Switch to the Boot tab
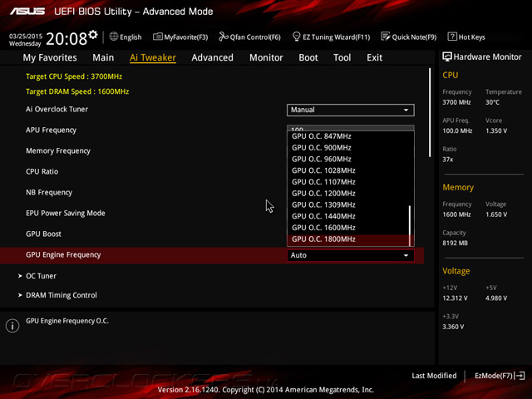Viewport: 532px width, 399px height. point(308,57)
